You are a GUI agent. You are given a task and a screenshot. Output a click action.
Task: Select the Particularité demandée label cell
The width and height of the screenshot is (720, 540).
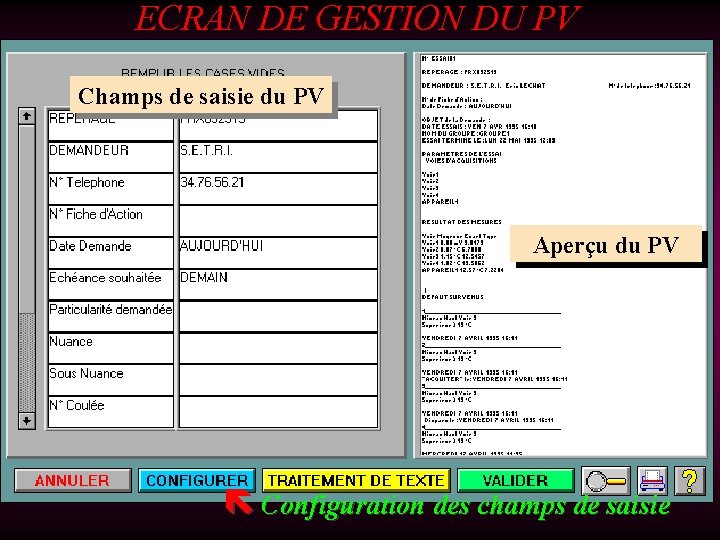pos(111,316)
